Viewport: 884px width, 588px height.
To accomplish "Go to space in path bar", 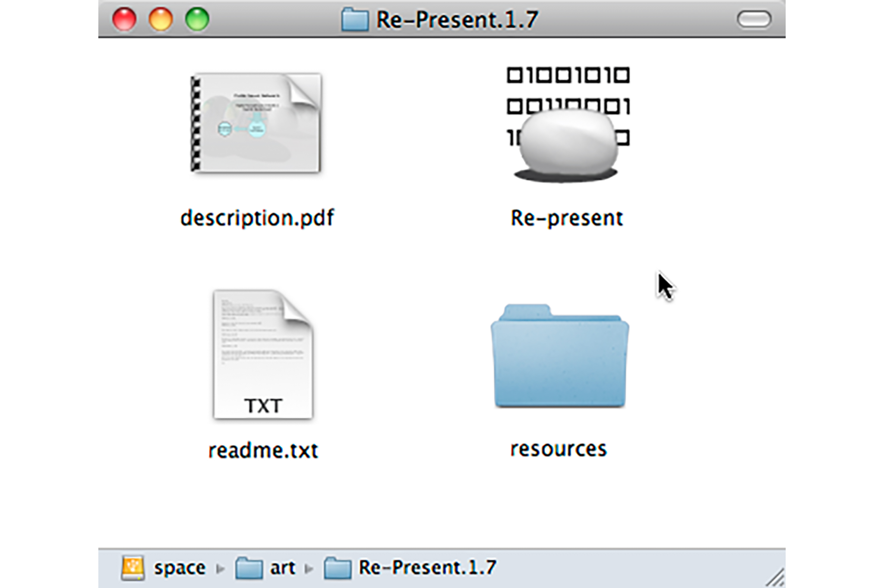I will tap(180, 568).
